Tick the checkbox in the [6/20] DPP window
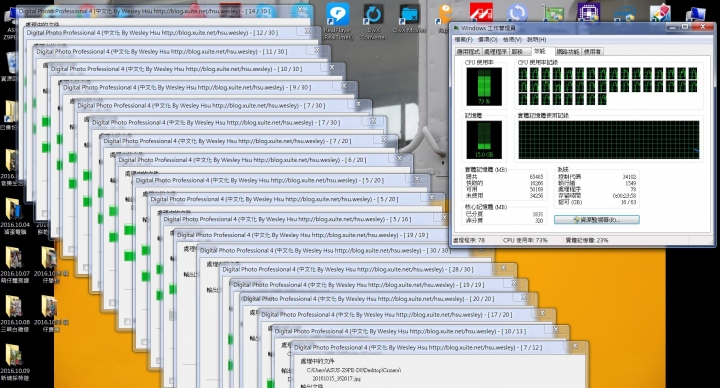The image size is (720, 388). 128,321
